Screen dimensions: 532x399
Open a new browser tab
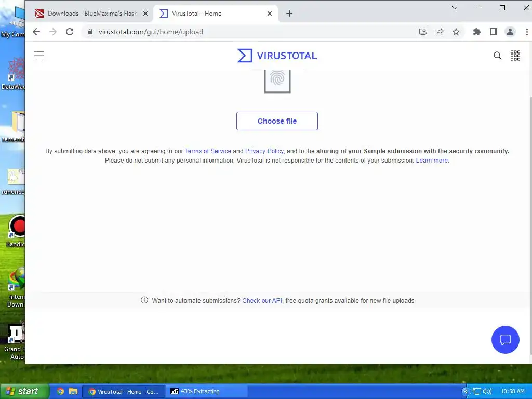[289, 14]
